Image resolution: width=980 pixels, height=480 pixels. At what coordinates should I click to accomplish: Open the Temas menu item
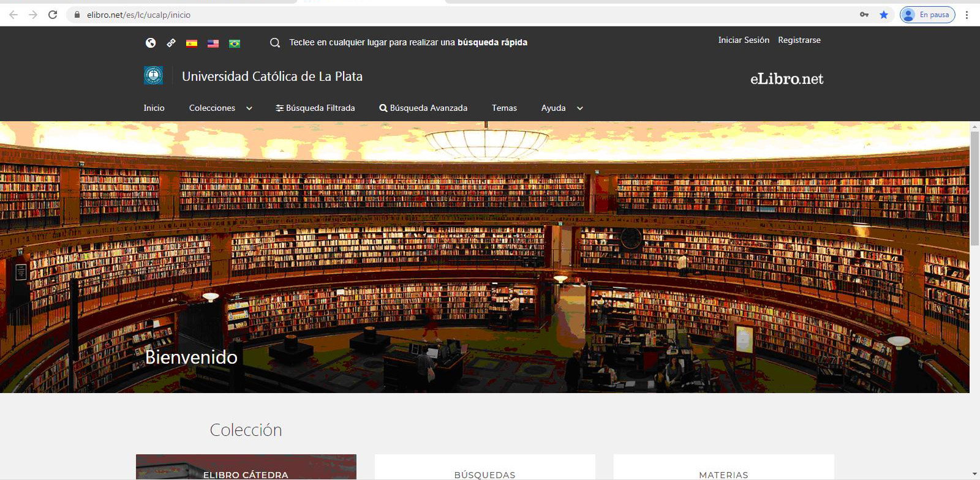(x=504, y=108)
